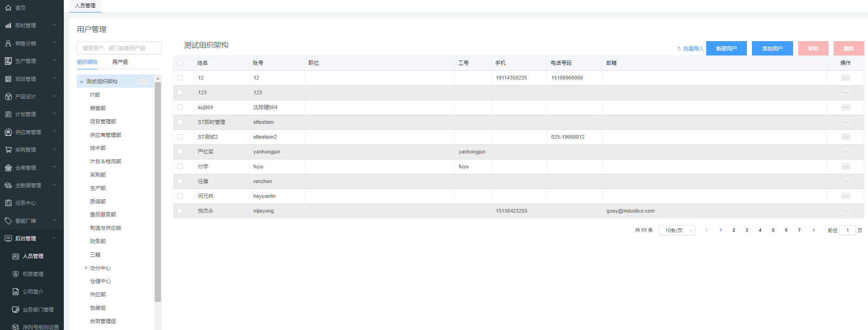Select the checkbox for user scj004

click(x=180, y=107)
